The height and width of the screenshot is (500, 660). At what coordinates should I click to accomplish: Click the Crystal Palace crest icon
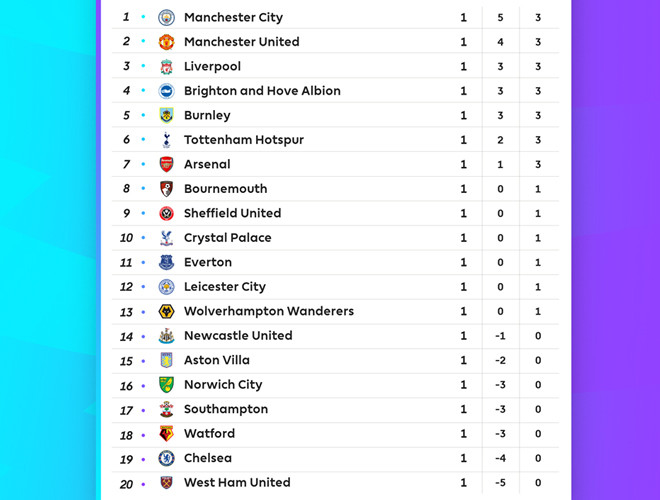click(x=166, y=238)
